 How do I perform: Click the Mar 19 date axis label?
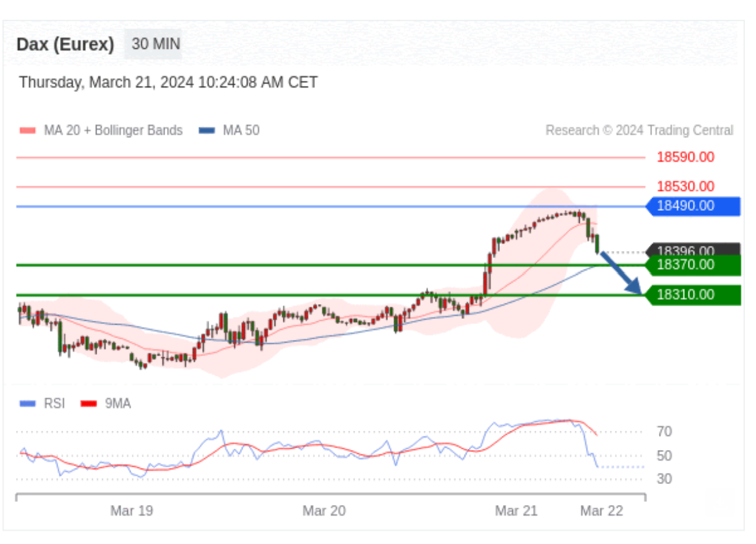tap(132, 511)
